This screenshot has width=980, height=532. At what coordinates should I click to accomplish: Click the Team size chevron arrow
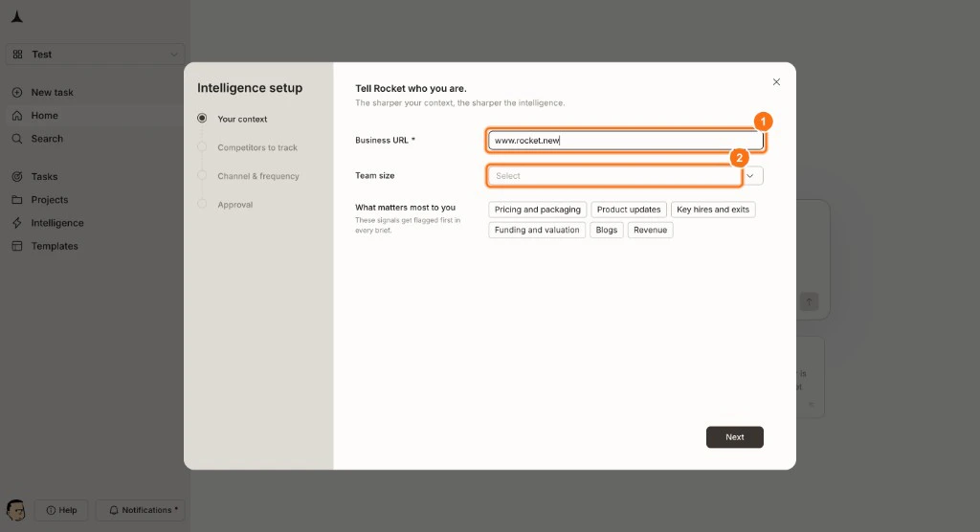tap(750, 176)
